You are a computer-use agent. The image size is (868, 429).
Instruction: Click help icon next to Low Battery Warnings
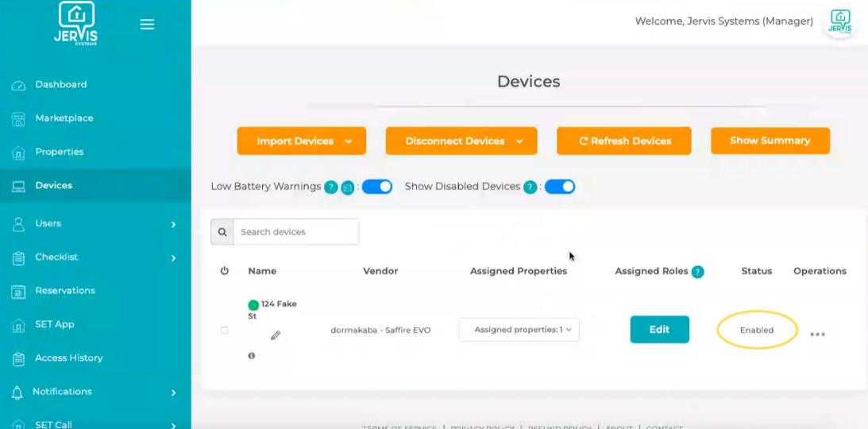[x=331, y=187]
